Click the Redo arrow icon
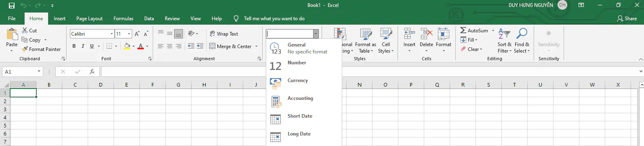 coord(38,6)
